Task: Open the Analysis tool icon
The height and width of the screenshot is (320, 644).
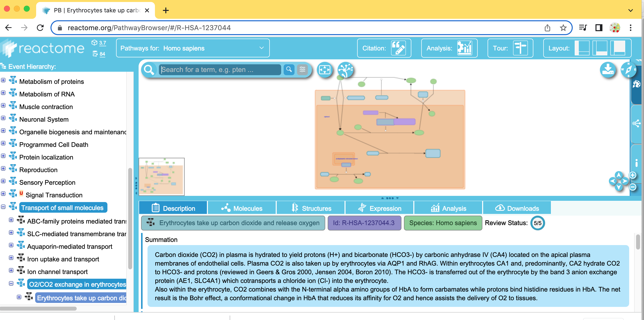Action: click(x=464, y=48)
